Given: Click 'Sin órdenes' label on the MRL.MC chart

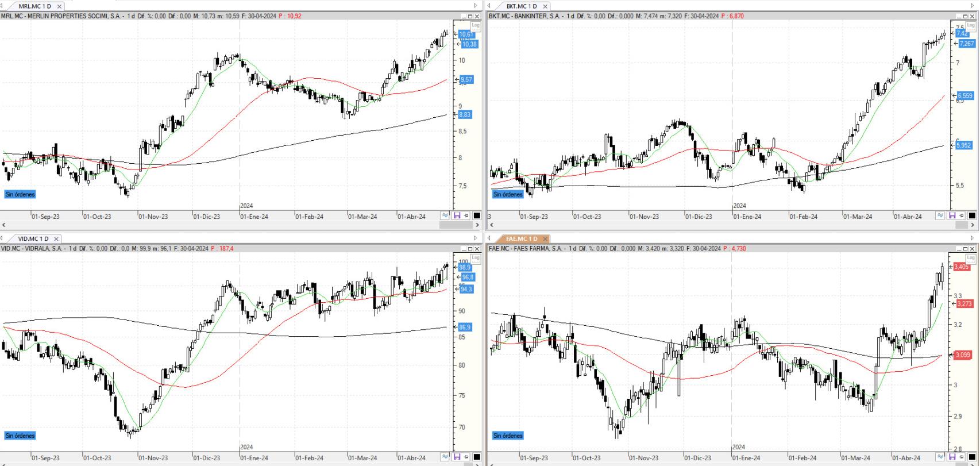Looking at the screenshot, I should [x=20, y=194].
